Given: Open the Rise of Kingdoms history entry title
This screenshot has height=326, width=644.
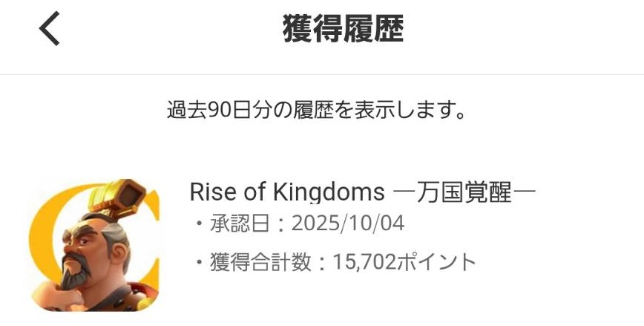Looking at the screenshot, I should [362, 192].
